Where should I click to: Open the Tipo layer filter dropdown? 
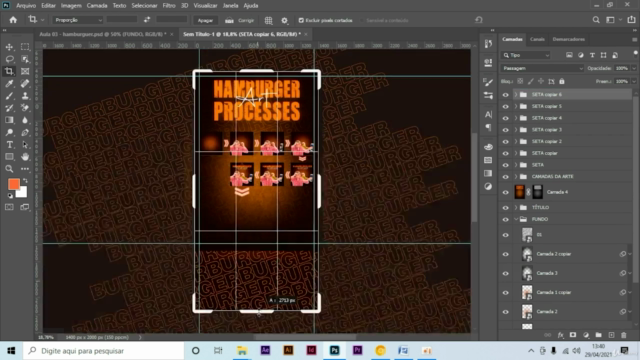tap(526, 55)
